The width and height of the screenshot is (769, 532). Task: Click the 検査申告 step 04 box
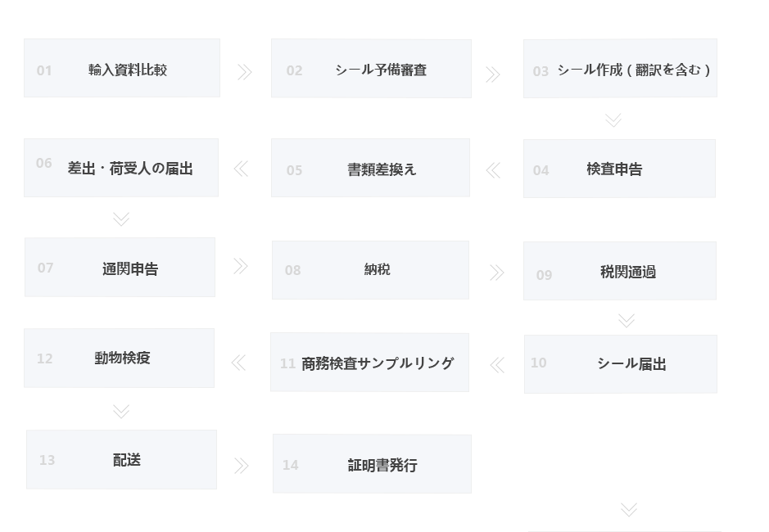[619, 169]
